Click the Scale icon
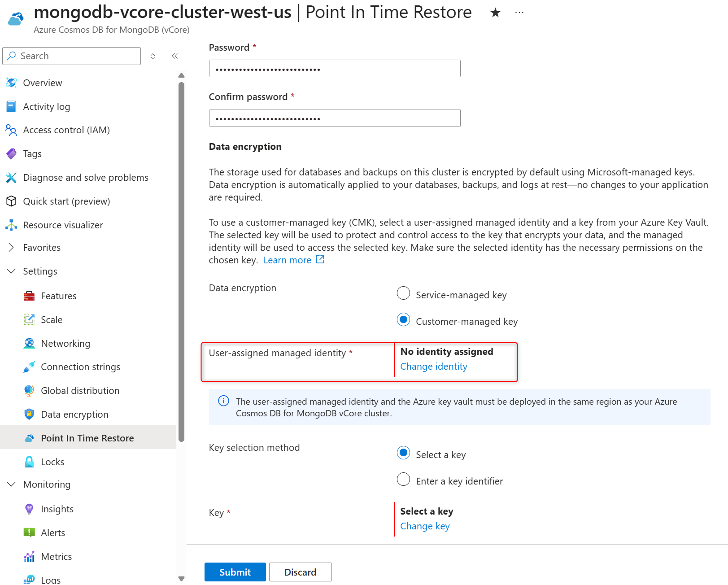The image size is (728, 585). (29, 320)
